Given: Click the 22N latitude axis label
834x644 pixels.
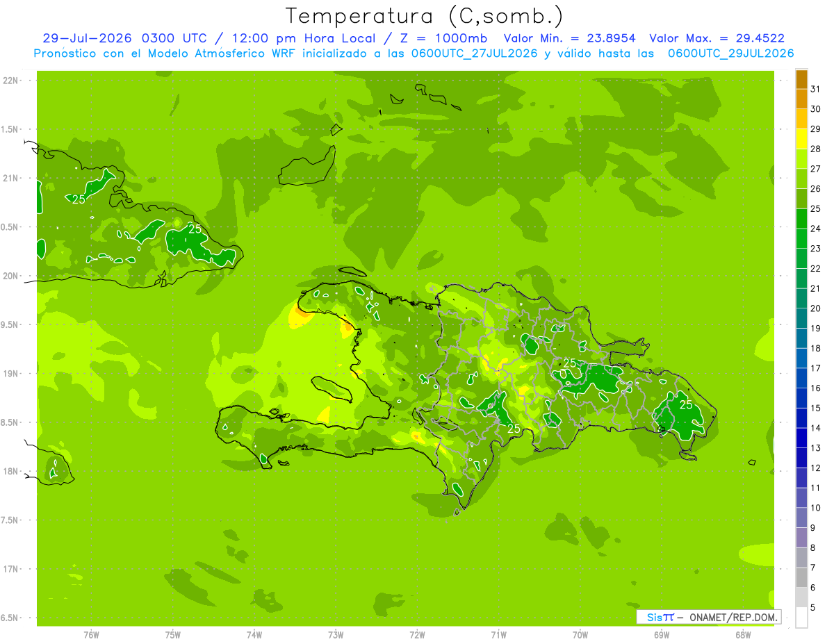Looking at the screenshot, I should pos(10,81).
